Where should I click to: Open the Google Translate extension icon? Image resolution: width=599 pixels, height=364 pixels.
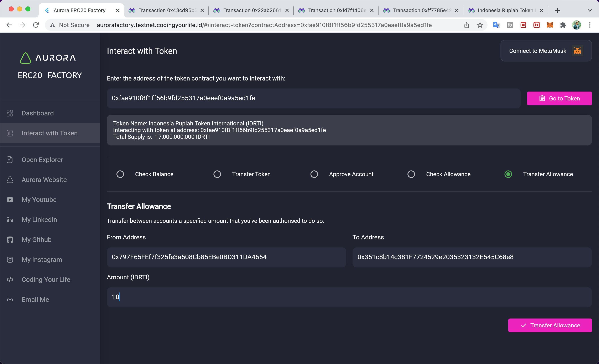click(496, 25)
